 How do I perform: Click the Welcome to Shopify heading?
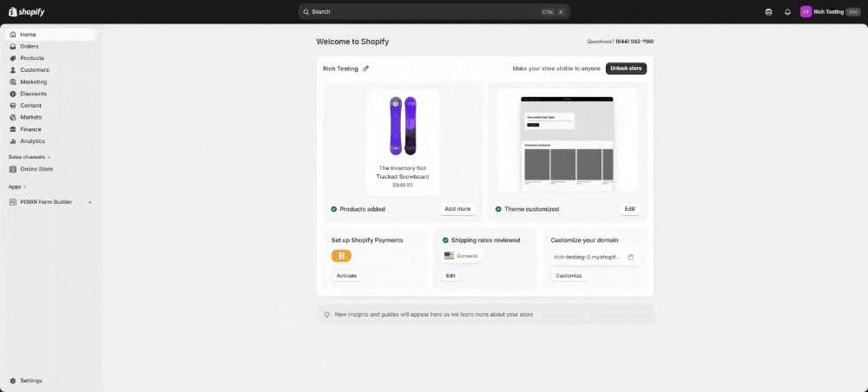[x=352, y=42]
